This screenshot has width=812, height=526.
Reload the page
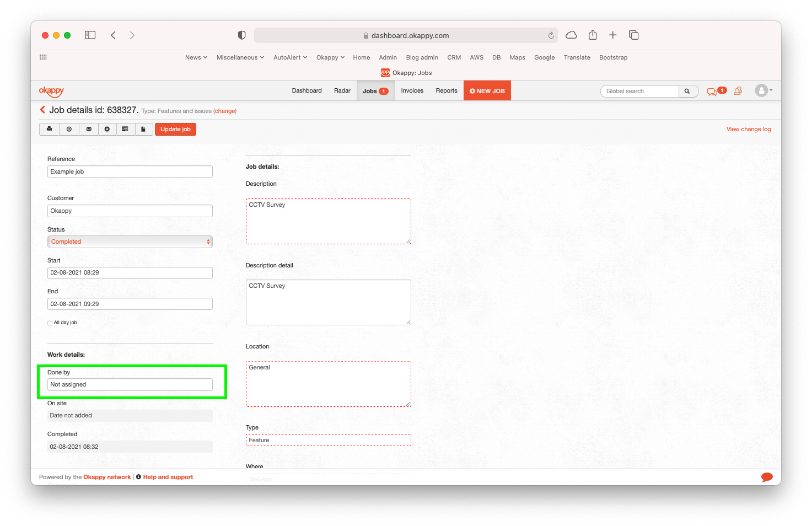click(551, 35)
